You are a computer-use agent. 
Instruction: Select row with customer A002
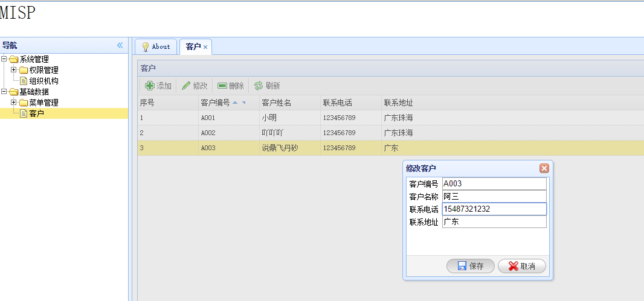(391, 133)
